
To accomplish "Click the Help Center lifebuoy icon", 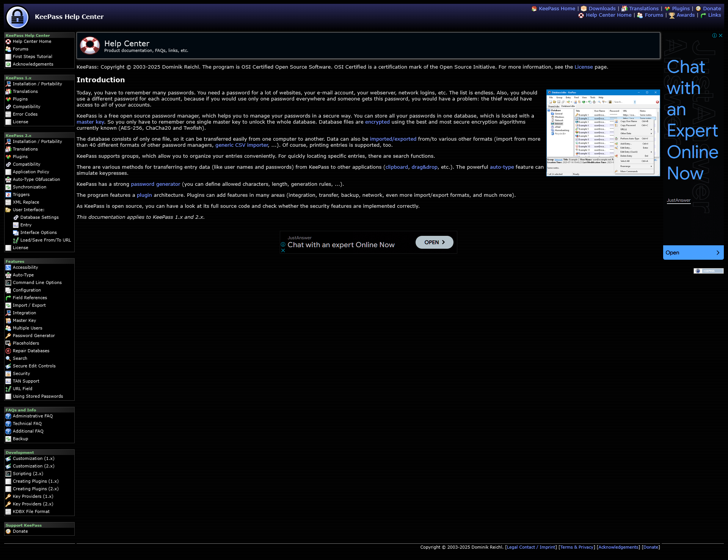I will pyautogui.click(x=90, y=45).
